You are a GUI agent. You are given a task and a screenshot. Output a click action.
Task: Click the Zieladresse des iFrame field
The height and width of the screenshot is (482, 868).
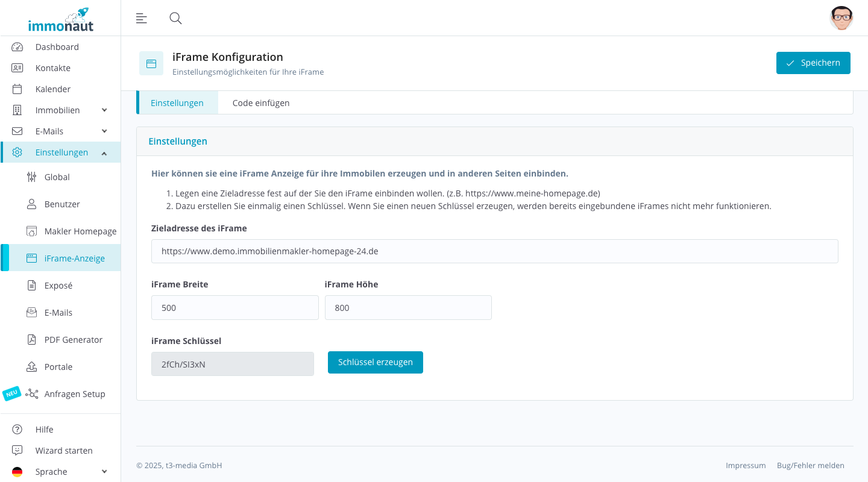point(494,251)
